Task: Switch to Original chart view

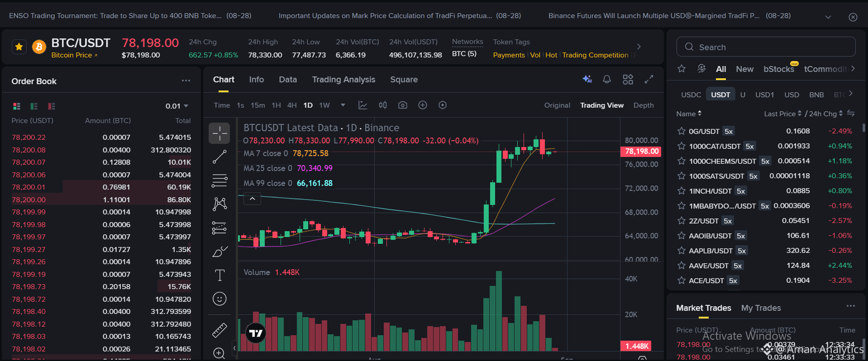Action: point(557,105)
